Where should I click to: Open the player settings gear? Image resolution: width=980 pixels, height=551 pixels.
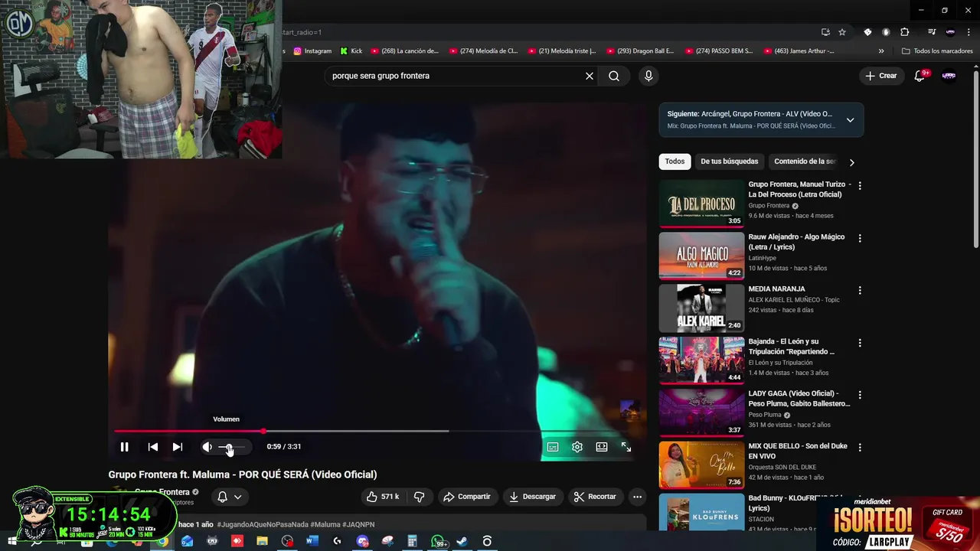577,447
